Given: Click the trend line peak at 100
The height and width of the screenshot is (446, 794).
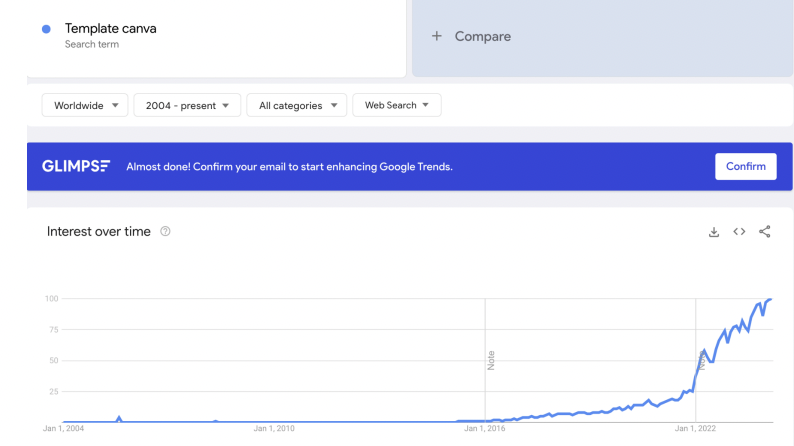Looking at the screenshot, I should point(769,299).
